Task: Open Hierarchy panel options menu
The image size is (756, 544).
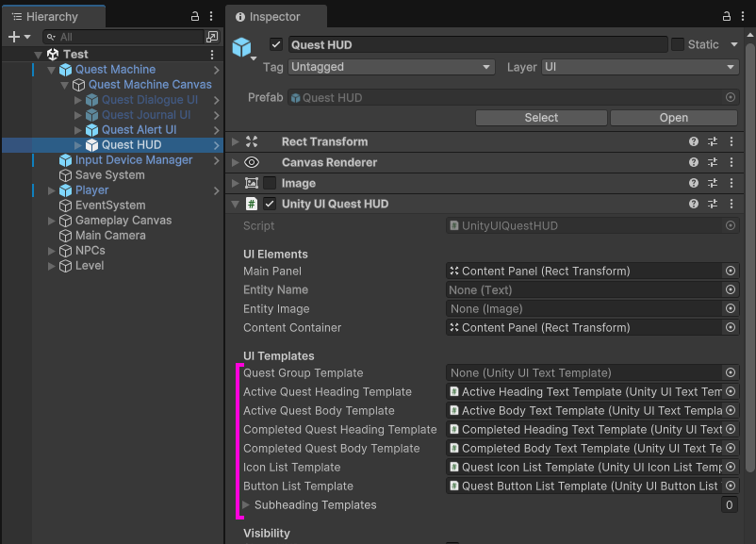Action: coord(211,16)
